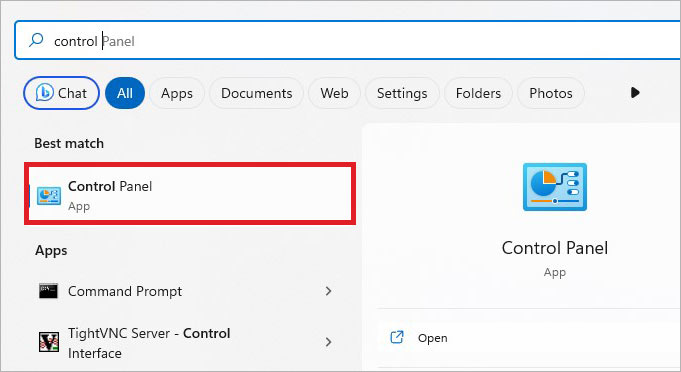The image size is (681, 372).
Task: Open Bing Chat filter
Action: tap(61, 93)
